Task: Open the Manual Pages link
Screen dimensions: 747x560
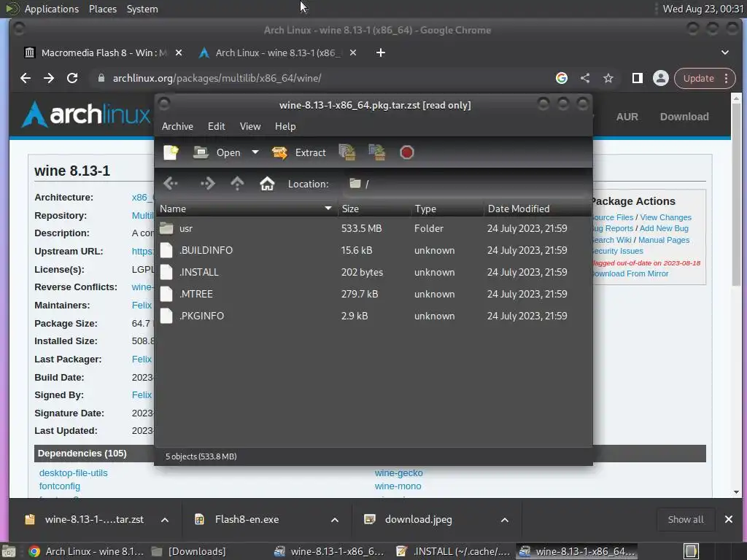Action: tap(664, 240)
